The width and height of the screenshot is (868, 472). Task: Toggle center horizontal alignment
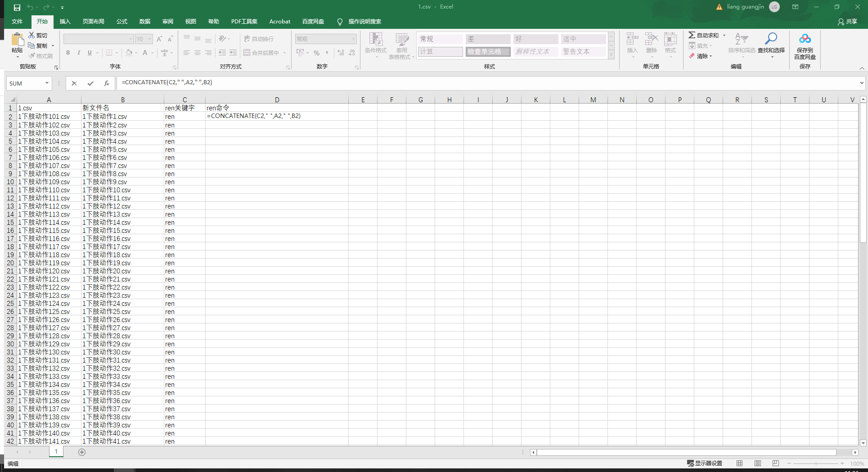click(x=197, y=53)
